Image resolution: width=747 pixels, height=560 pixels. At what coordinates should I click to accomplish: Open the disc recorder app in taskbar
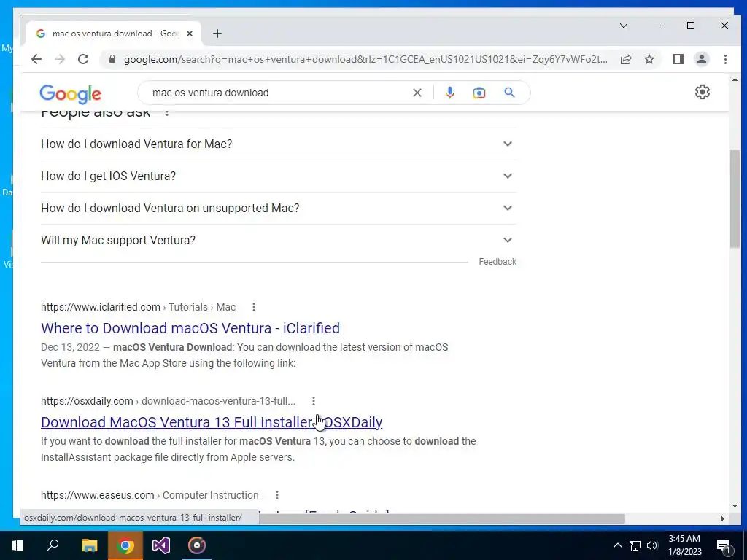tap(197, 545)
